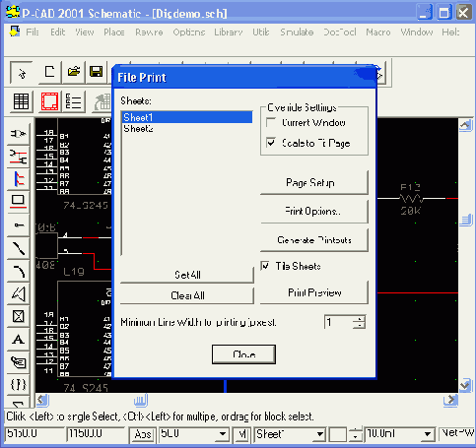Toggle the Tile Sheets checkbox
Screen dimensions: 476x448
[265, 266]
